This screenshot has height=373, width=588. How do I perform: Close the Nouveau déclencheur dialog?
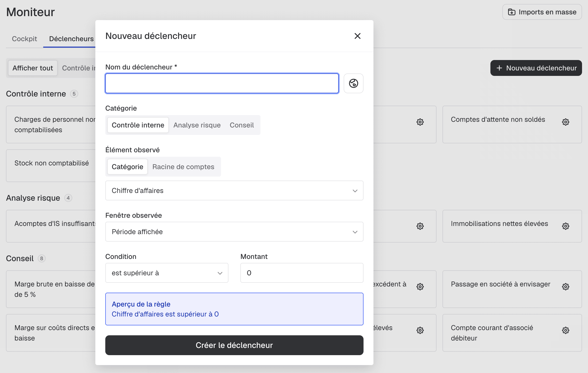tap(357, 36)
